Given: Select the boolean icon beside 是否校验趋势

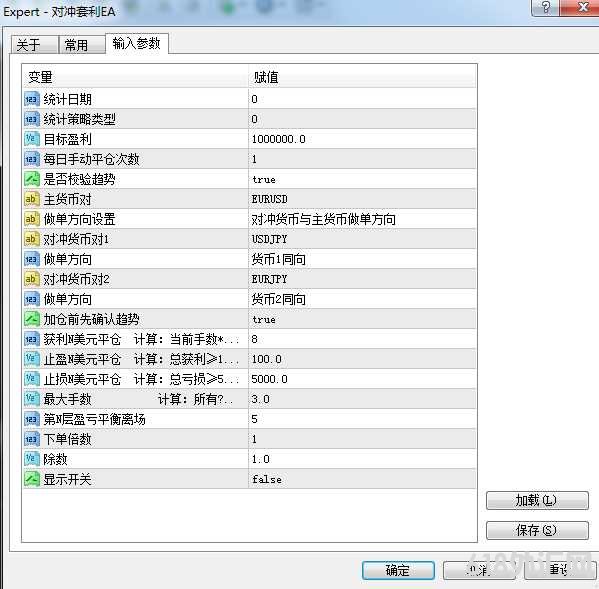Looking at the screenshot, I should point(31,179).
